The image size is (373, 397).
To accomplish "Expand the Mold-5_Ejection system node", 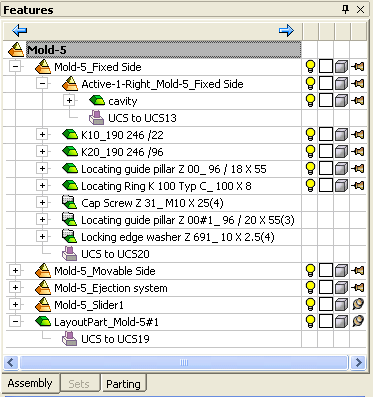I will tap(15, 287).
